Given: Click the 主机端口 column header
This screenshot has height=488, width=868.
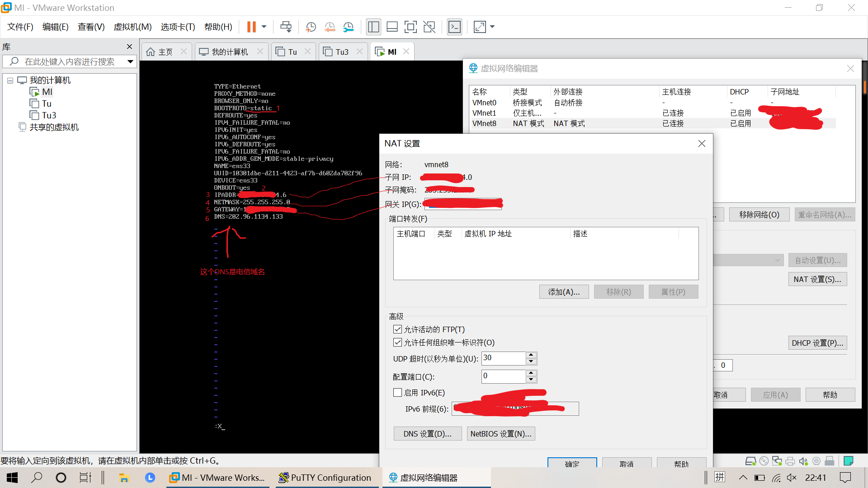Looking at the screenshot, I should 411,234.
